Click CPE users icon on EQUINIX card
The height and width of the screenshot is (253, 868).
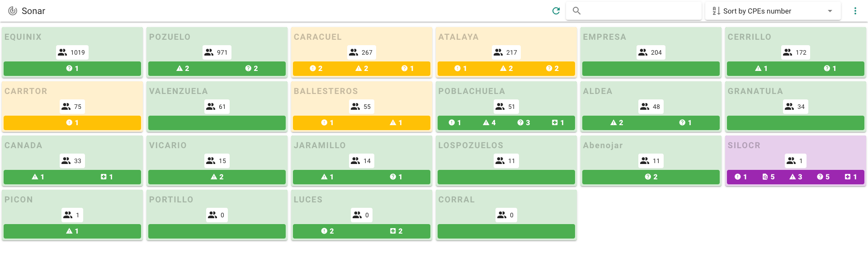click(x=62, y=52)
